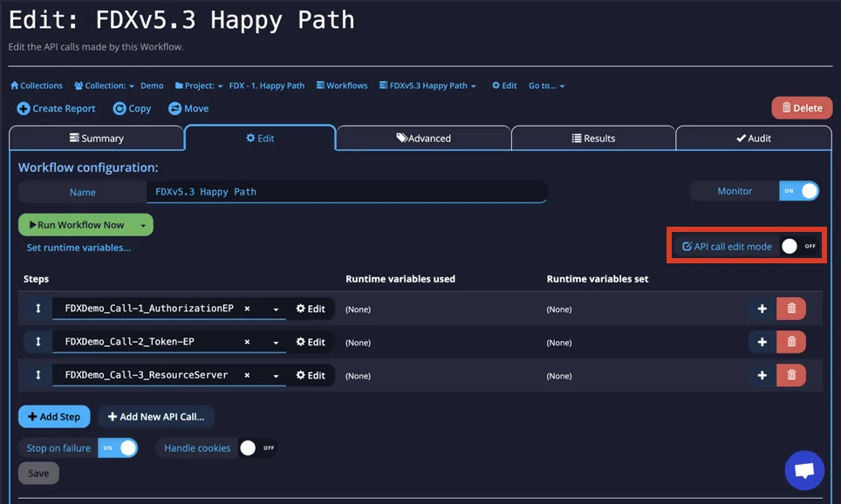Open Collections home breadcrumb
Viewport: 841px width, 504px height.
37,85
